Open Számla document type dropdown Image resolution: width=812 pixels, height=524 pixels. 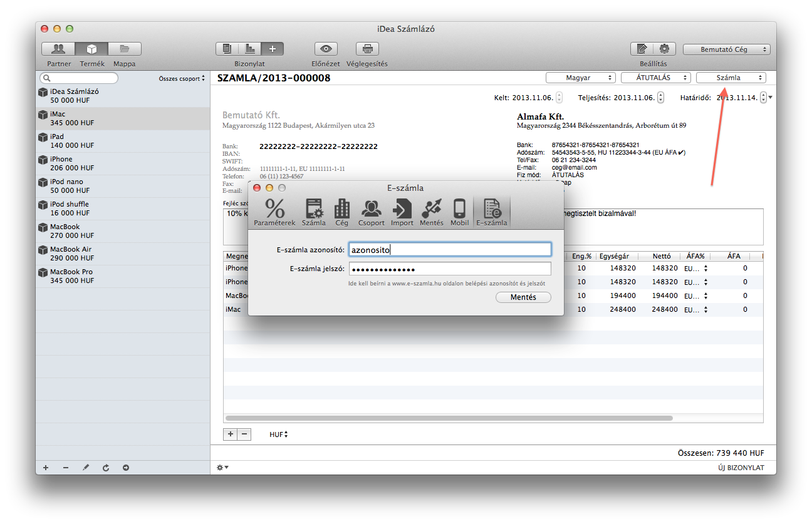click(731, 78)
